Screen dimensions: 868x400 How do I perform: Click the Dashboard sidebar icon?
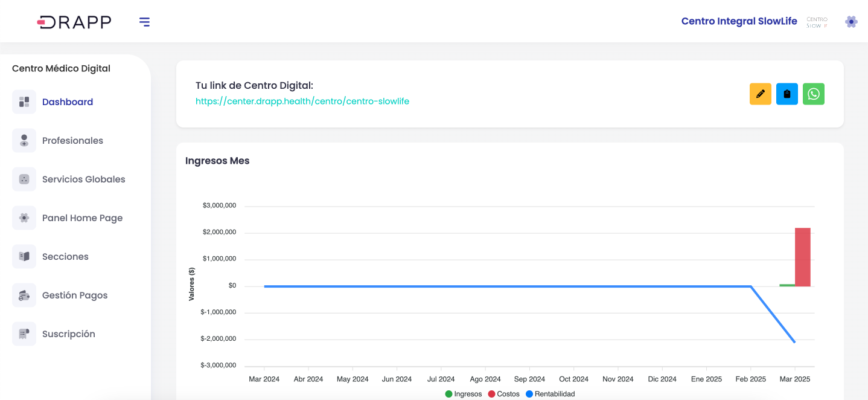click(x=24, y=102)
